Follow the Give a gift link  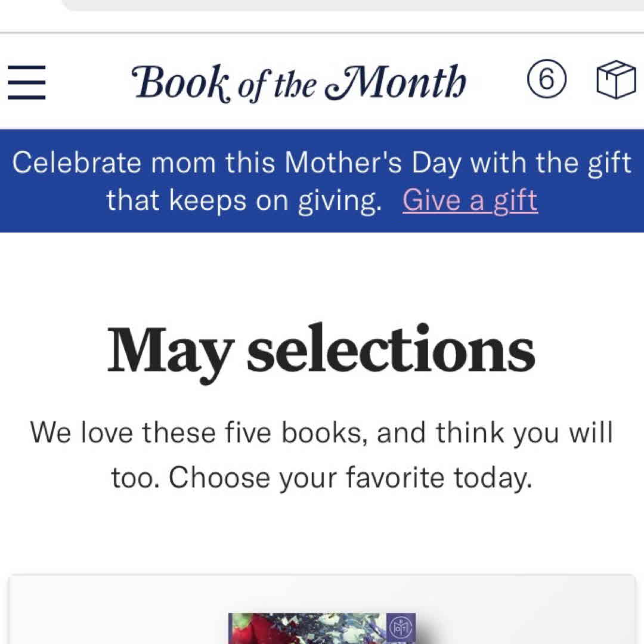click(470, 200)
